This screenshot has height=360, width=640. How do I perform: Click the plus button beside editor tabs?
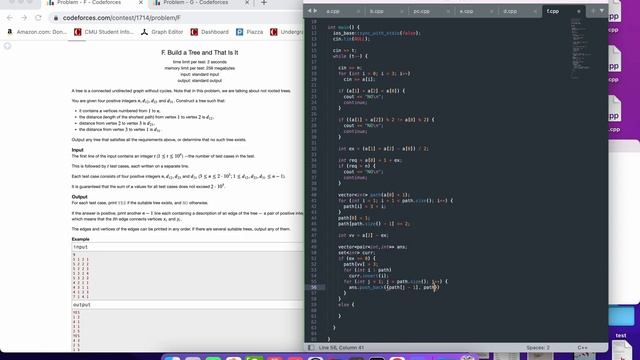point(593,11)
